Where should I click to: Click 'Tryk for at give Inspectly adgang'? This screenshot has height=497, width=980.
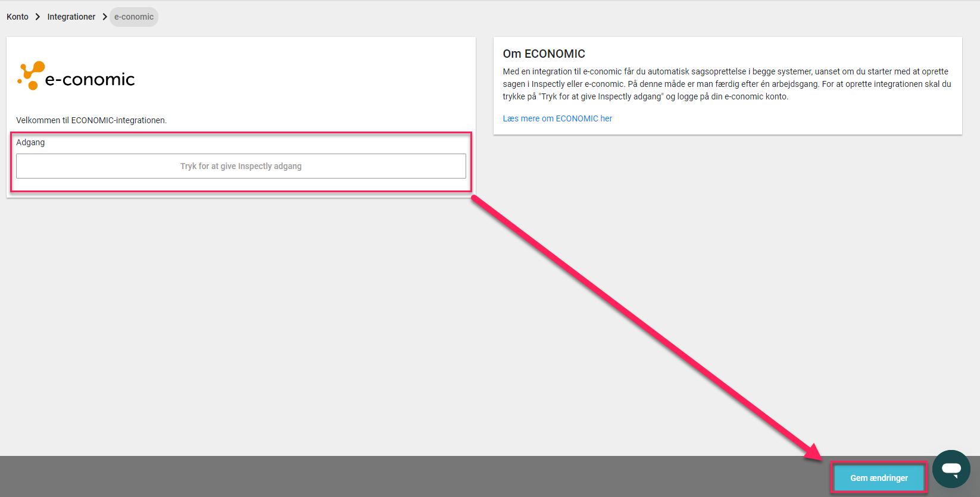241,166
